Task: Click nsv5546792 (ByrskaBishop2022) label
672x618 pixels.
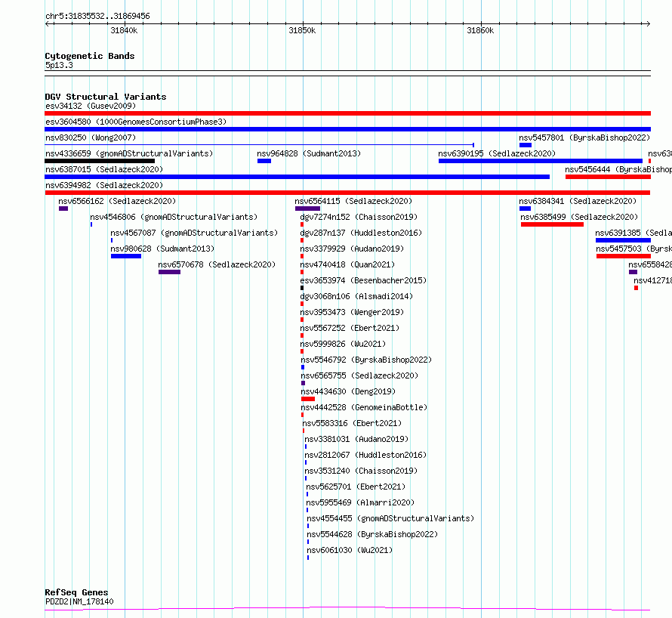Action: coord(366,360)
